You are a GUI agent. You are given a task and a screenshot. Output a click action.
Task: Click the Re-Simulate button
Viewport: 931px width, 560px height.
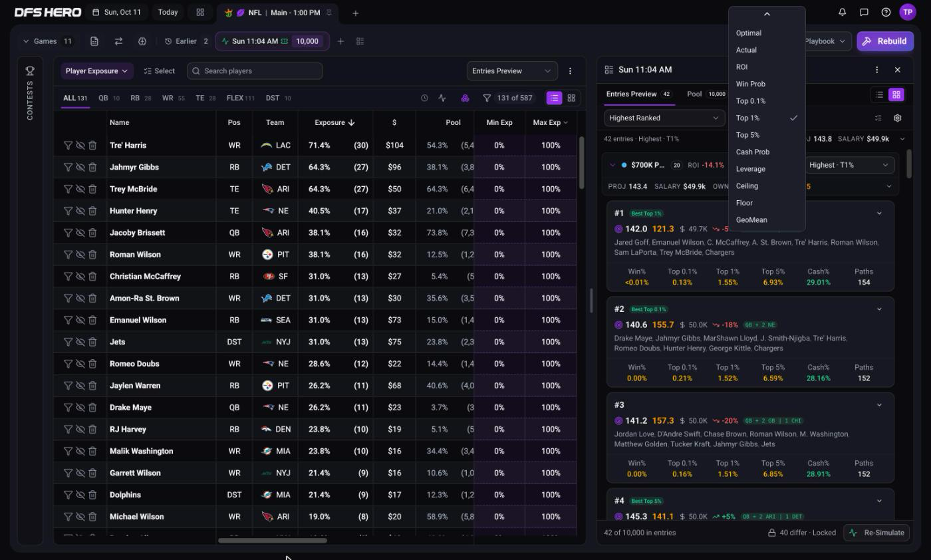[878, 533]
